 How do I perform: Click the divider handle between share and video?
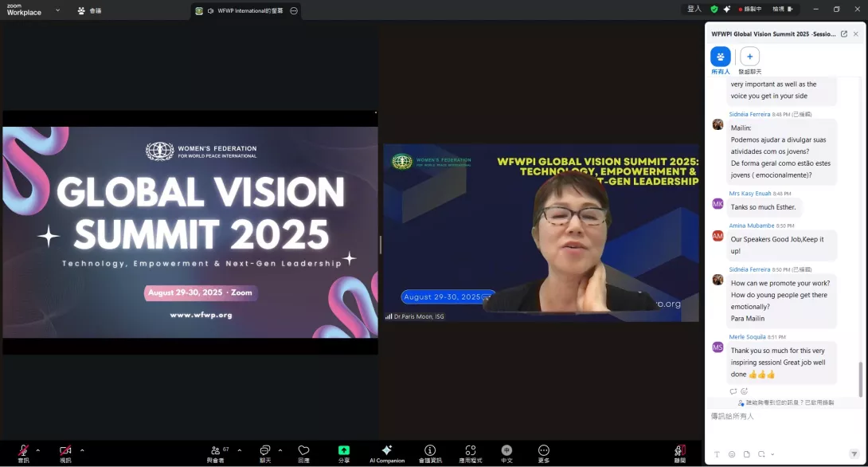(381, 245)
